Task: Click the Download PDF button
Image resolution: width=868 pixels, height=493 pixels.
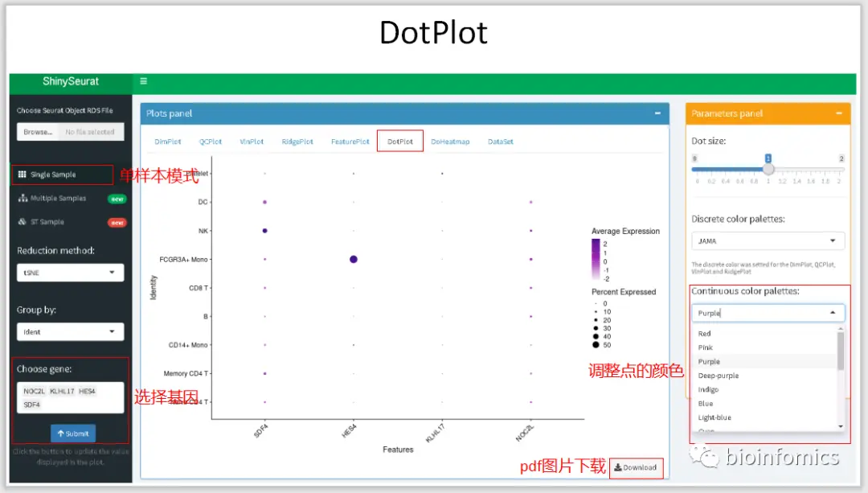Action: (x=636, y=467)
